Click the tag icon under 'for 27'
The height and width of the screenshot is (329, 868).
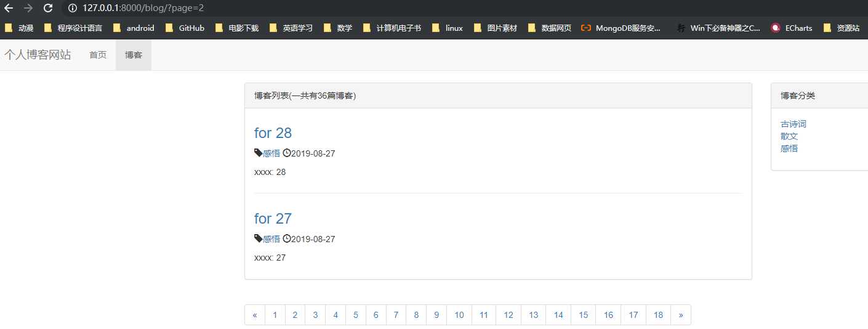point(258,238)
